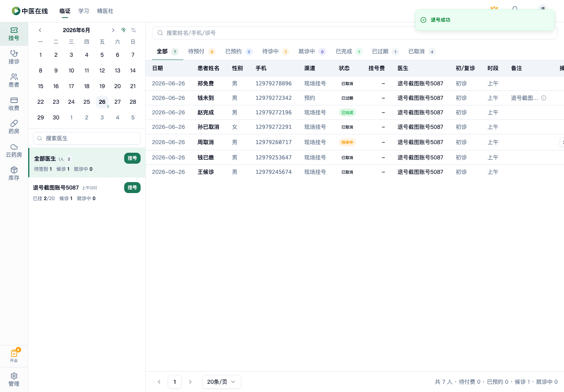
Task: Select the 待预付 status tab
Action: pyautogui.click(x=202, y=51)
